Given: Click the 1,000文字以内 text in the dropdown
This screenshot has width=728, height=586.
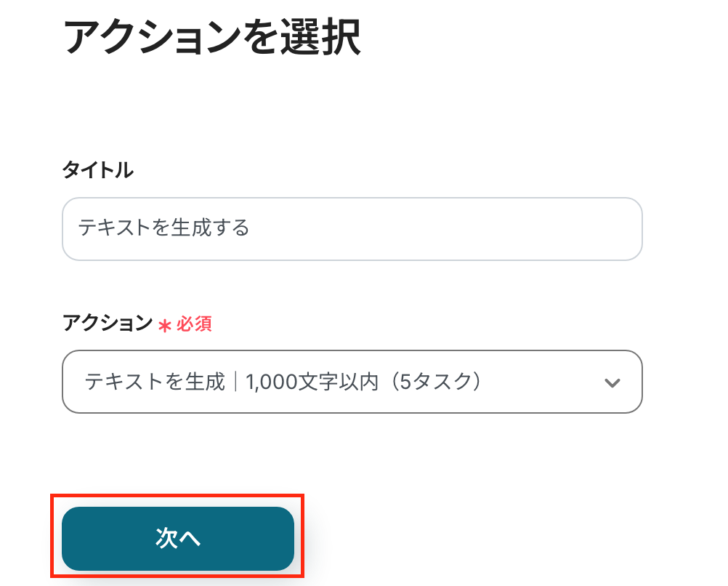Looking at the screenshot, I should (x=312, y=382).
